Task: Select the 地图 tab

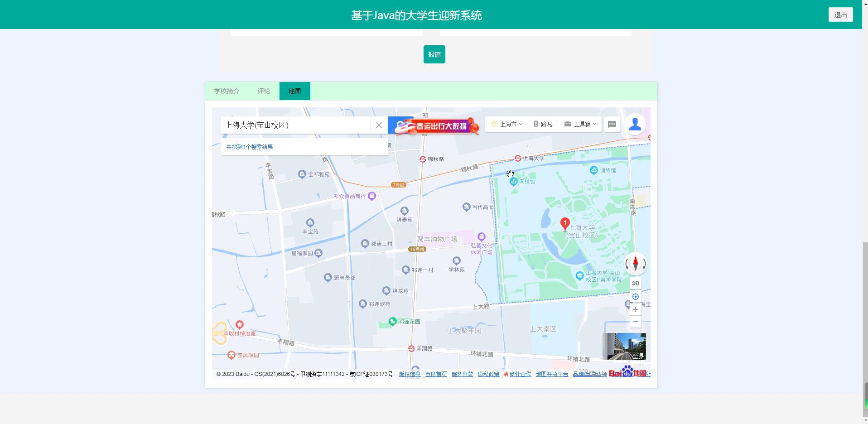Action: tap(294, 91)
